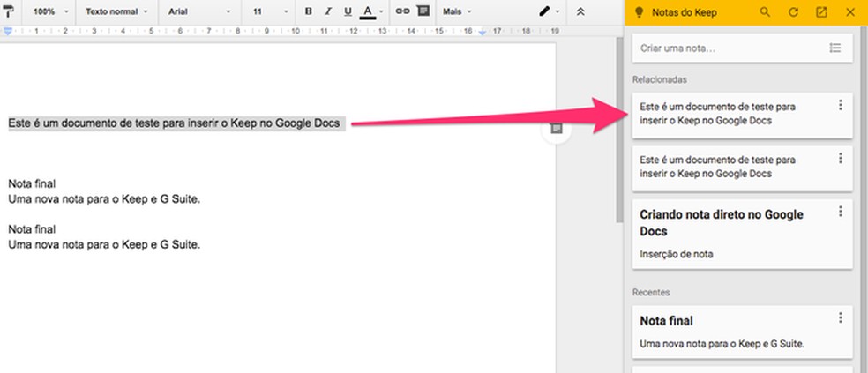
Task: Add comment using the page margin icon
Action: 557,129
